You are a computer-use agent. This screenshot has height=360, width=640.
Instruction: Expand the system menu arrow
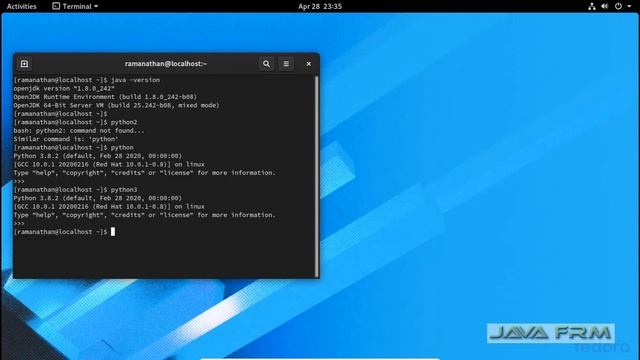pos(629,6)
